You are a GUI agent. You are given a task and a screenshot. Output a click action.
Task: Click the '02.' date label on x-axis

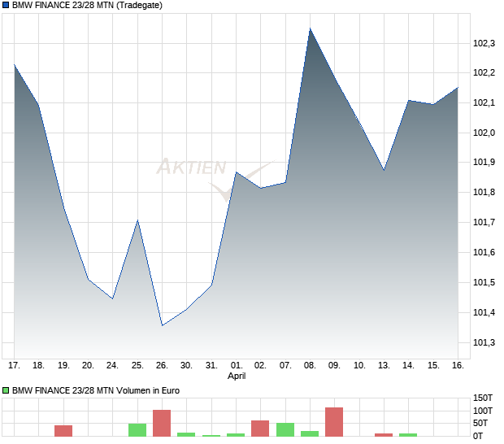point(260,365)
